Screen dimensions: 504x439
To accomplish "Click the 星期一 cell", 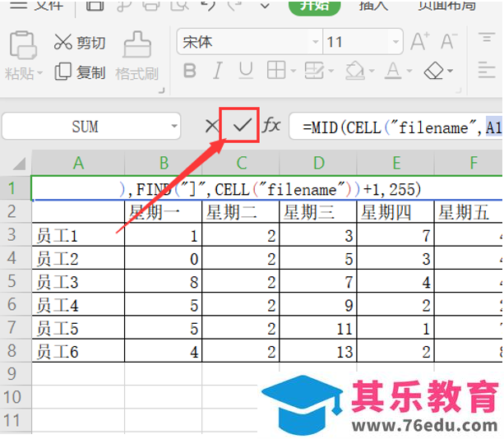I will 164,212.
